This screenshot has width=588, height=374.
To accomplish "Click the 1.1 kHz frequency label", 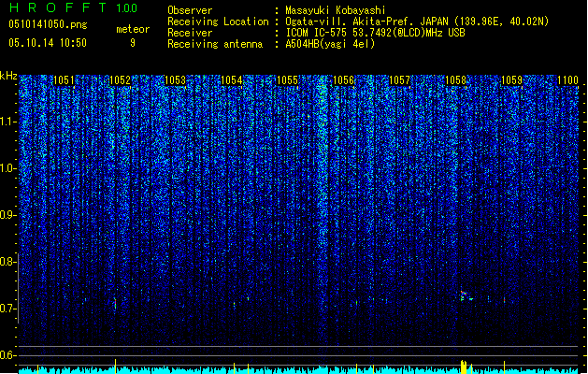I will (8, 122).
